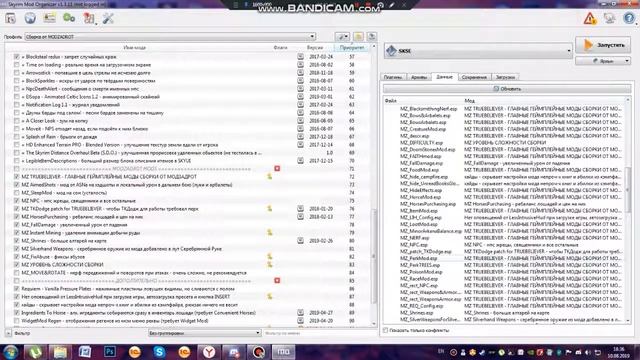Open the SKSE executable dropdown
Screen dimensions: 640x360
point(478,51)
